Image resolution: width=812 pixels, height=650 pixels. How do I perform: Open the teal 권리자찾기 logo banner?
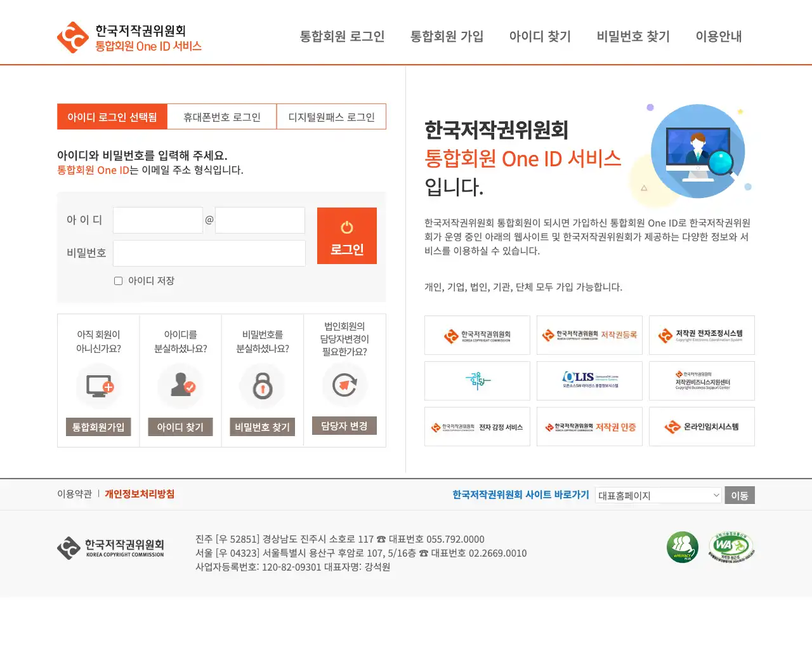click(x=477, y=381)
